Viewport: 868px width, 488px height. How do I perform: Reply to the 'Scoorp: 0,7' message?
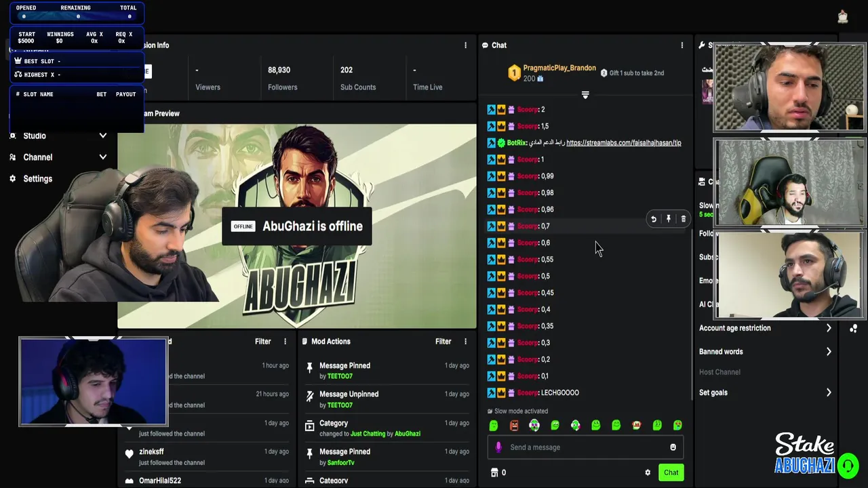pyautogui.click(x=654, y=219)
